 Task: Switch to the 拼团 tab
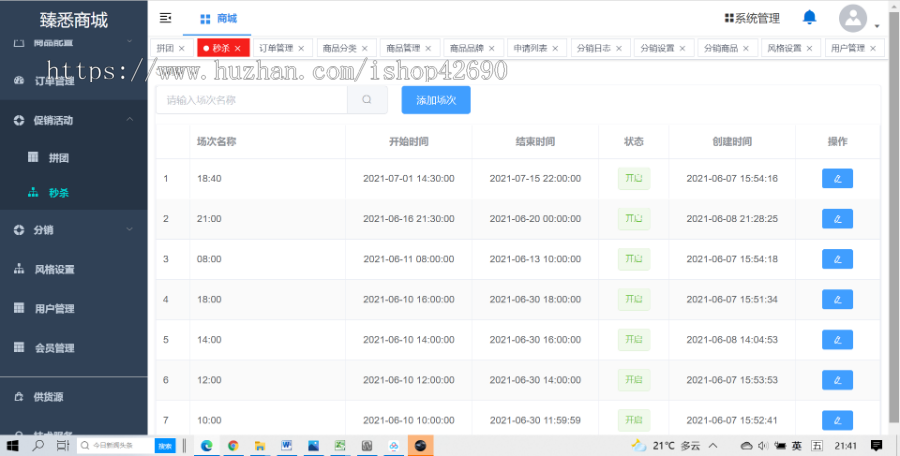coord(165,48)
